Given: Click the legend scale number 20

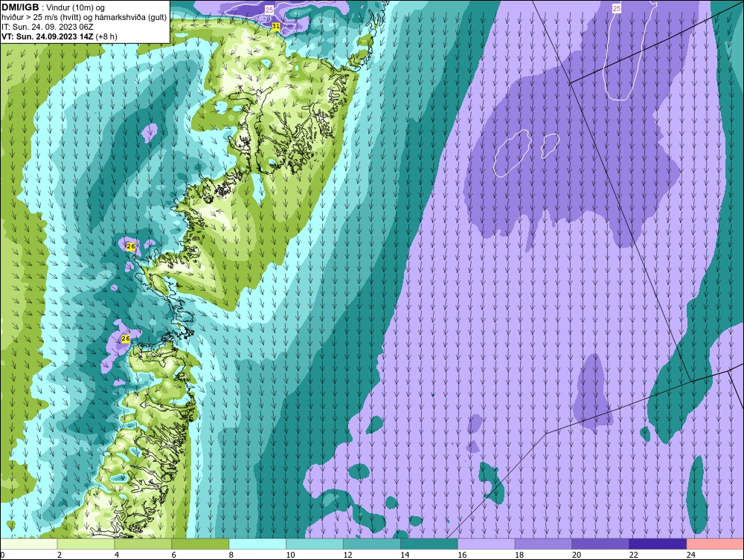Looking at the screenshot, I should tap(577, 555).
